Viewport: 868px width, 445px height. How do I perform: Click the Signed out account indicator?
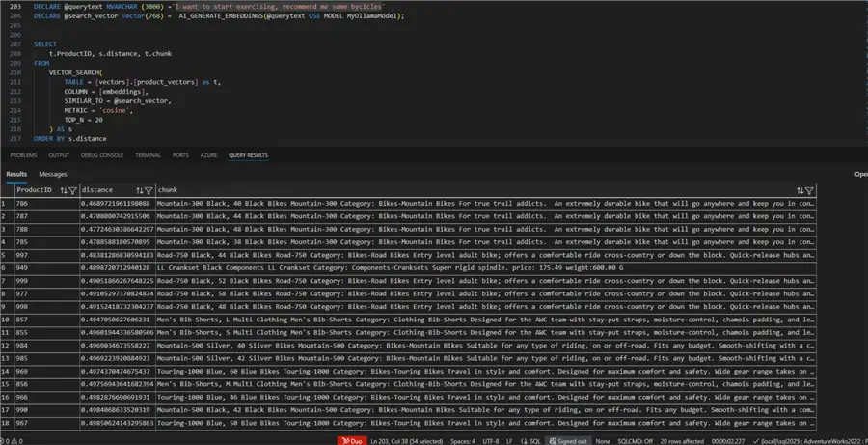(x=568, y=441)
